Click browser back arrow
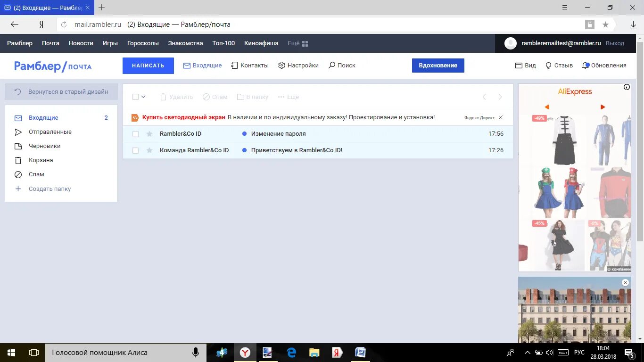 coord(15,25)
